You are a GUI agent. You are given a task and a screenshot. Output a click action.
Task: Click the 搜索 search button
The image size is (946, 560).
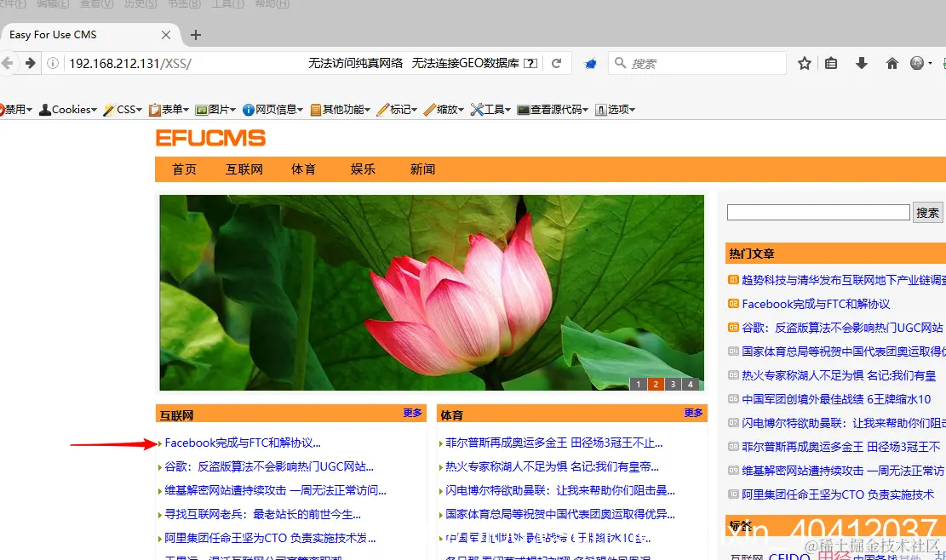[x=928, y=212]
